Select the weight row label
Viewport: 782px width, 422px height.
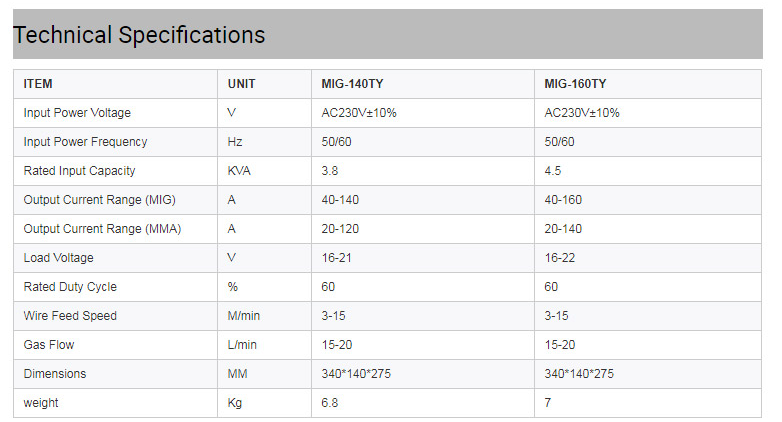[x=41, y=403]
